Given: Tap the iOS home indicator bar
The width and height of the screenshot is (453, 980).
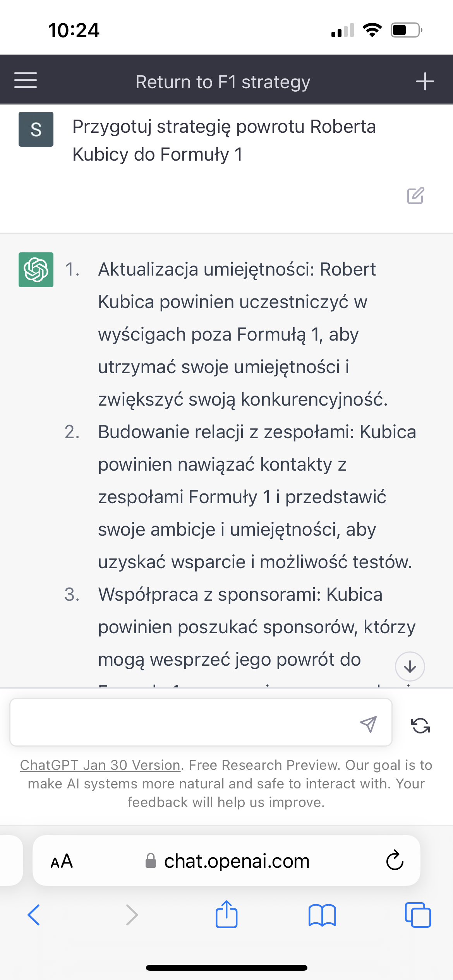Looking at the screenshot, I should [226, 968].
